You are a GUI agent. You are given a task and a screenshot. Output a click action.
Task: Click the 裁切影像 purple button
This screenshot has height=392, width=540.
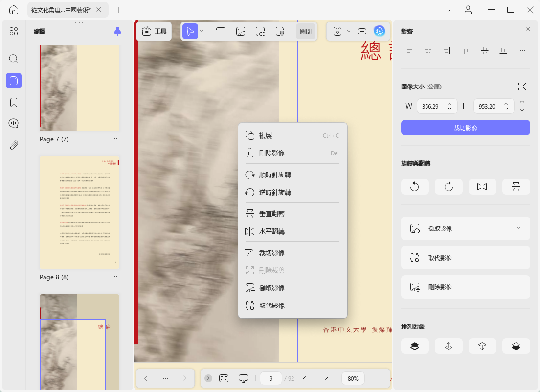coord(465,128)
